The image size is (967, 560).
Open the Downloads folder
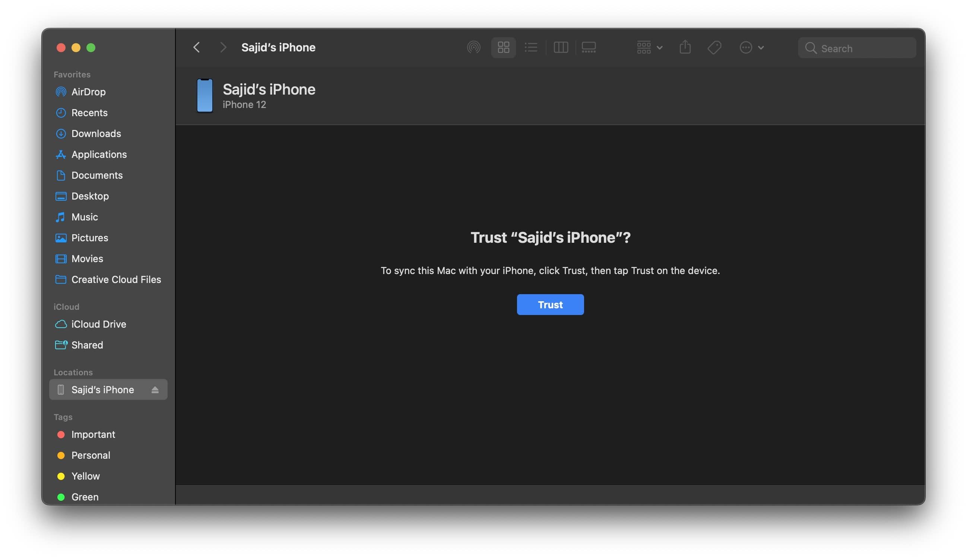tap(96, 133)
